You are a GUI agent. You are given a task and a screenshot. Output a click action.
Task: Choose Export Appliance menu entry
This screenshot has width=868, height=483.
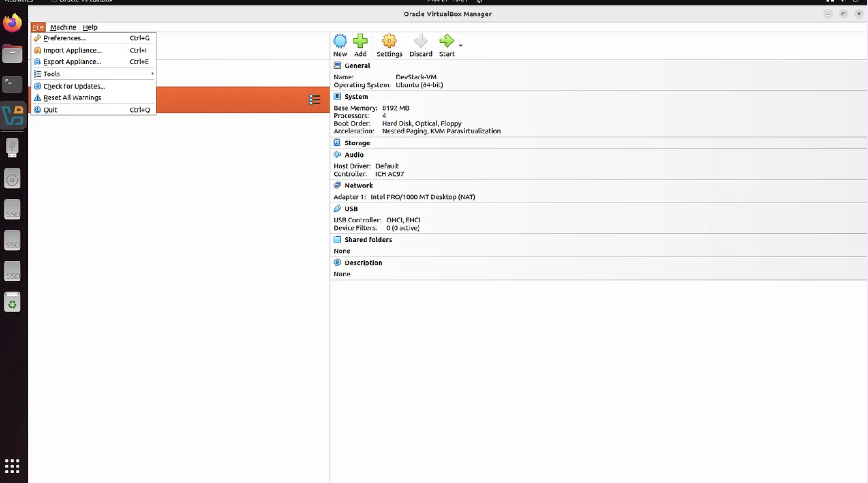[x=93, y=62]
